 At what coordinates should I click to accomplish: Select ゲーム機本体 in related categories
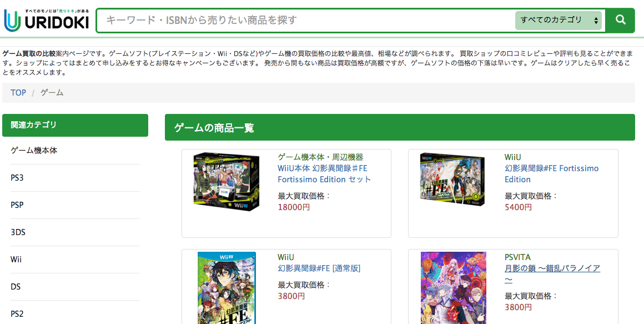(34, 151)
